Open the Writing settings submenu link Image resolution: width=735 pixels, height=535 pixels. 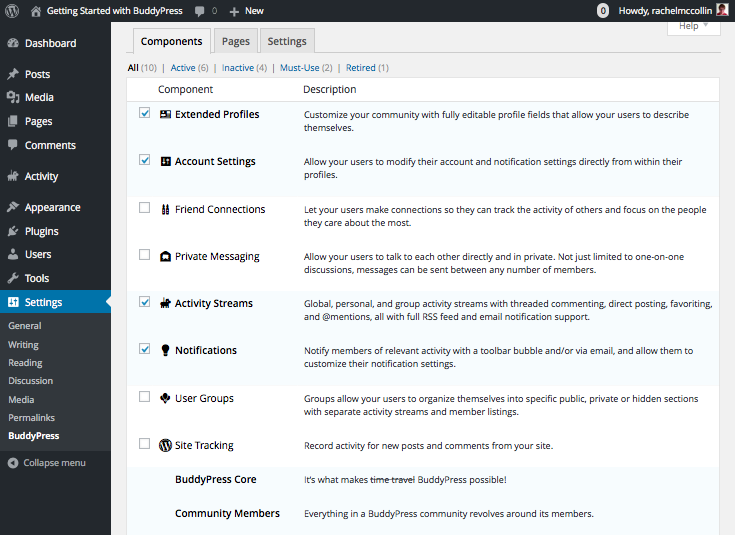23,345
